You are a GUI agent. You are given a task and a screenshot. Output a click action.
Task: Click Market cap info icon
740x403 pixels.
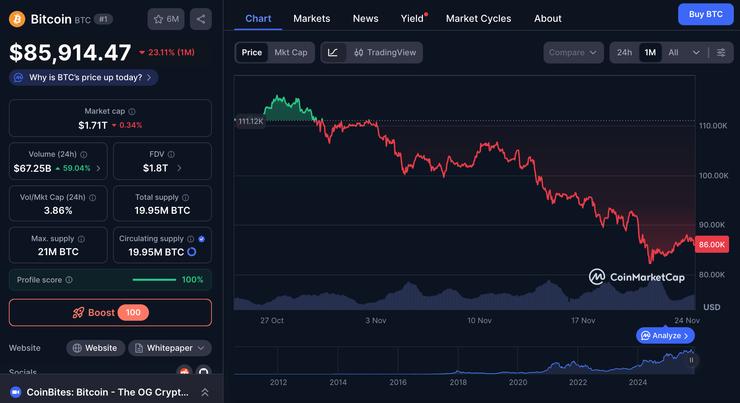point(132,111)
